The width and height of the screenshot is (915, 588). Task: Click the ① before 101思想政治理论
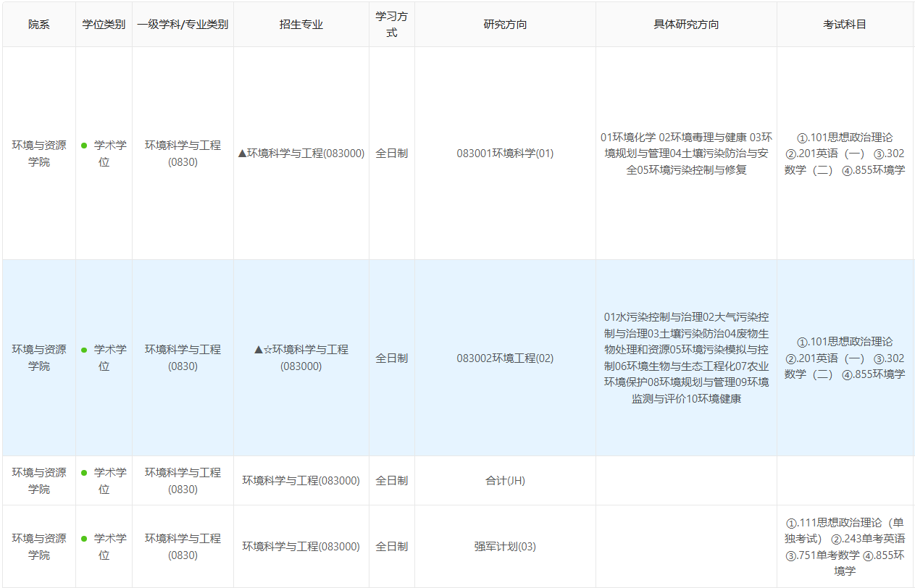tap(802, 138)
